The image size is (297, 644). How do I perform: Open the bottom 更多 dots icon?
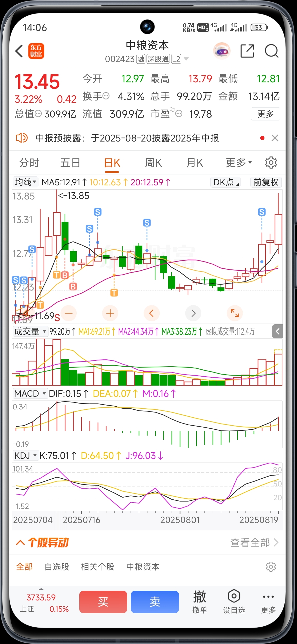point(268,597)
